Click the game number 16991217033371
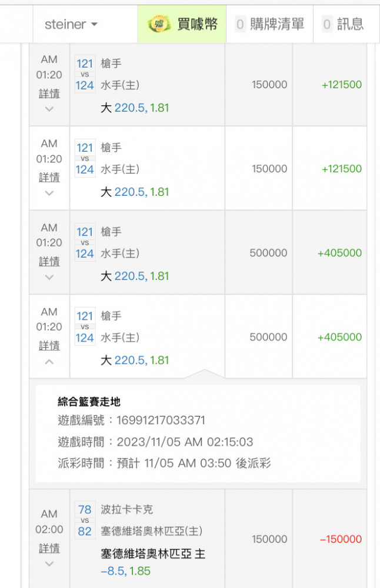The width and height of the screenshot is (380, 588). point(161,420)
